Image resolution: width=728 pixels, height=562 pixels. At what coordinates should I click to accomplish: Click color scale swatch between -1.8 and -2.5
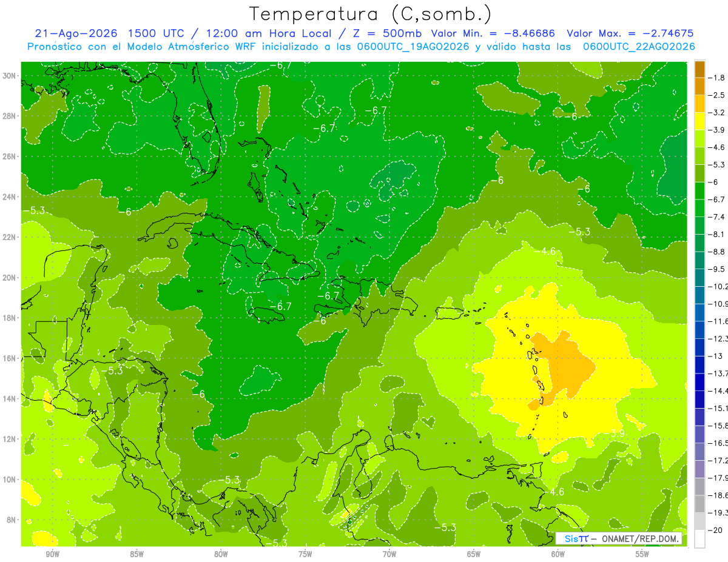(x=699, y=86)
